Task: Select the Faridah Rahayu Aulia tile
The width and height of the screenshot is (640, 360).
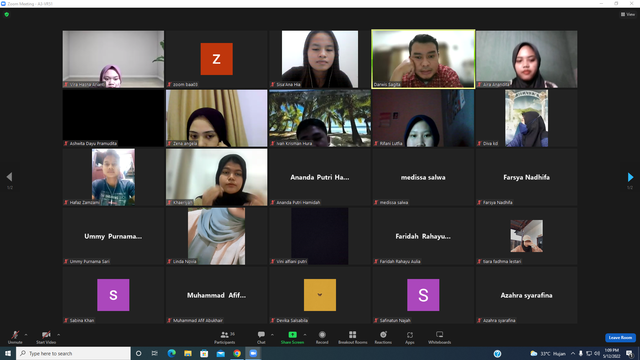Action: pos(423,236)
